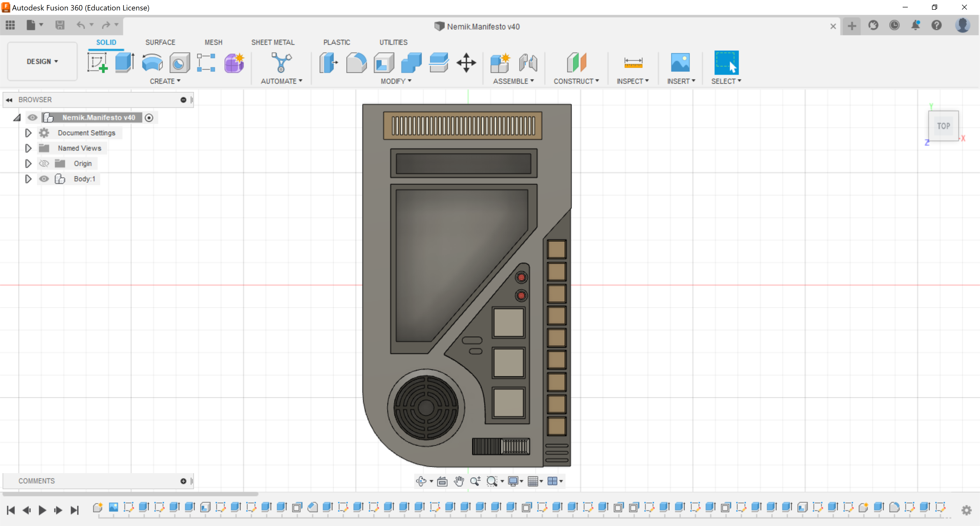The image size is (980, 526).
Task: Open the INSERT dropdown menu
Action: tap(681, 81)
